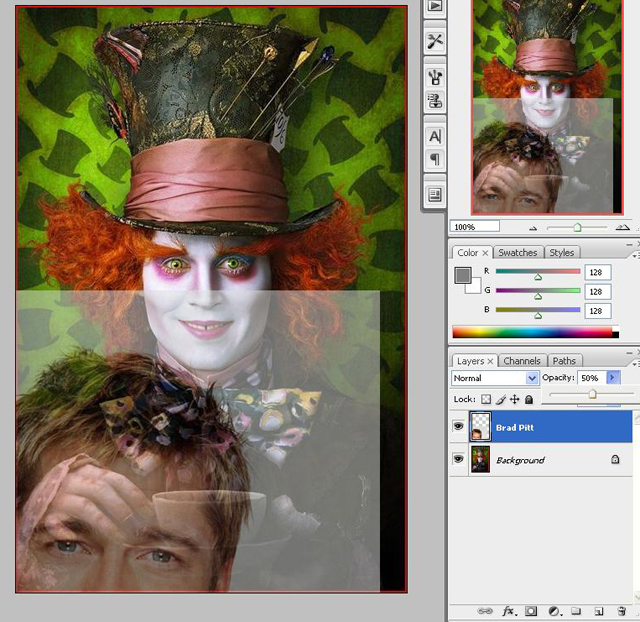The height and width of the screenshot is (622, 640).
Task: Select the Brad Pitt layer name
Action: (515, 427)
